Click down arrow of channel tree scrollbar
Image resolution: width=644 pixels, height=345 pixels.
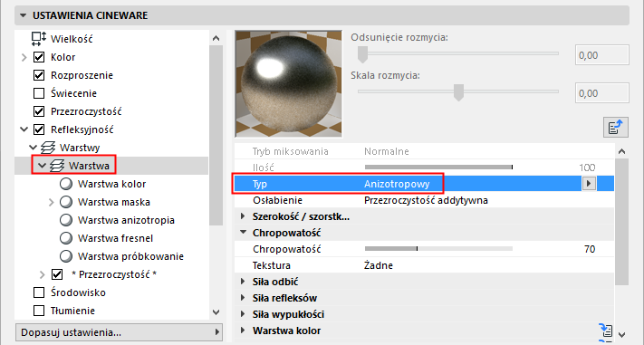click(x=216, y=312)
